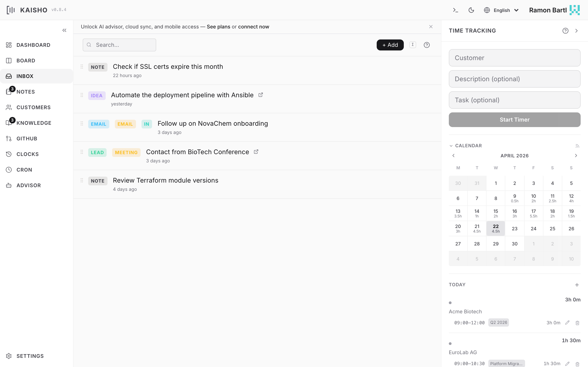
Task: Collapse the Calendar section
Action: coord(451,146)
